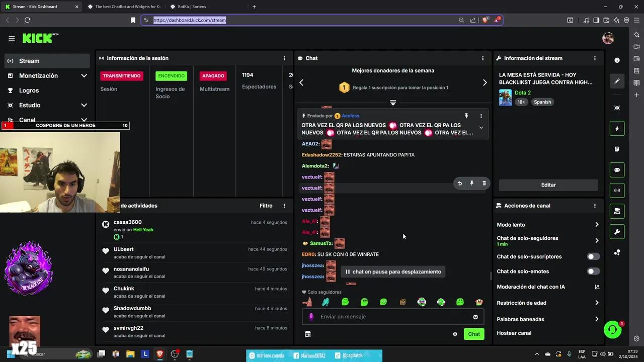Open the info icon in Kick's right rail
Image resolution: width=644 pixels, height=362 pixels.
pos(617,60)
